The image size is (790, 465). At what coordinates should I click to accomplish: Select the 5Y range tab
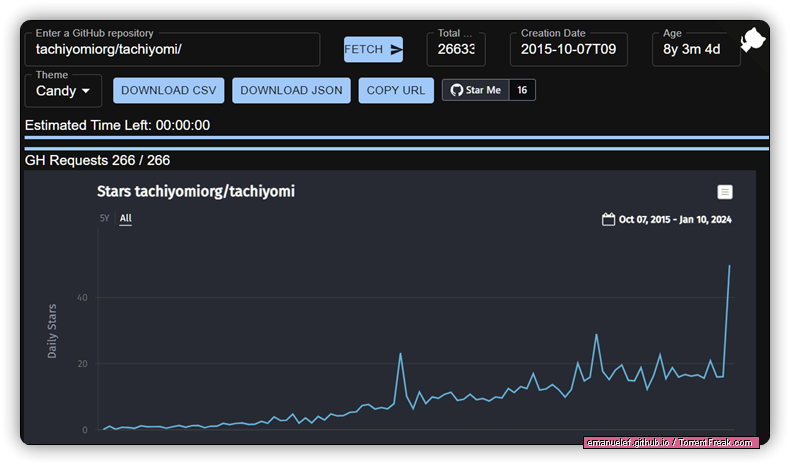tap(104, 218)
